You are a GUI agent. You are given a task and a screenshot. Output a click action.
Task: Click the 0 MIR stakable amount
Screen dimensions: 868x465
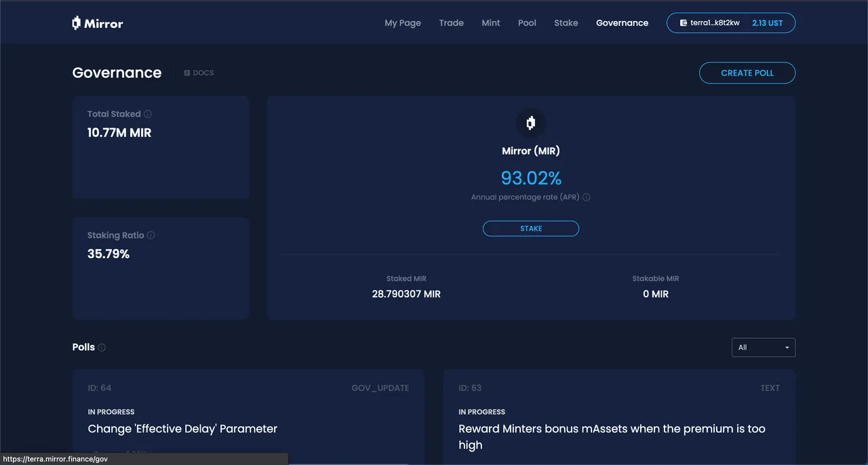pyautogui.click(x=656, y=294)
